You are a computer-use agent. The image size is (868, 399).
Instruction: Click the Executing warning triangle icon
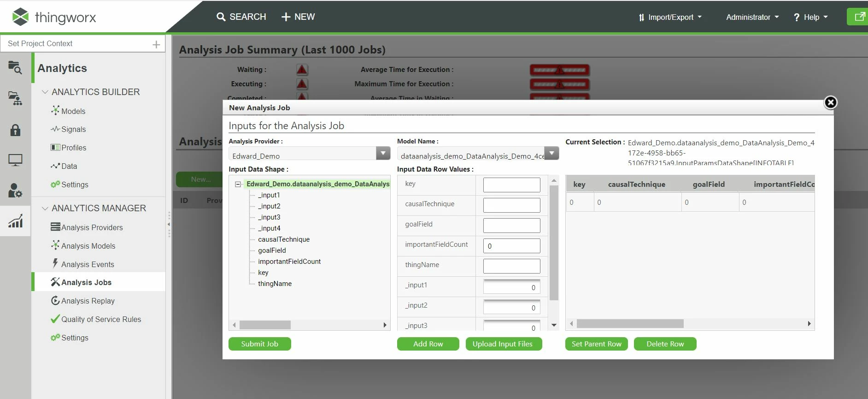[x=302, y=84]
